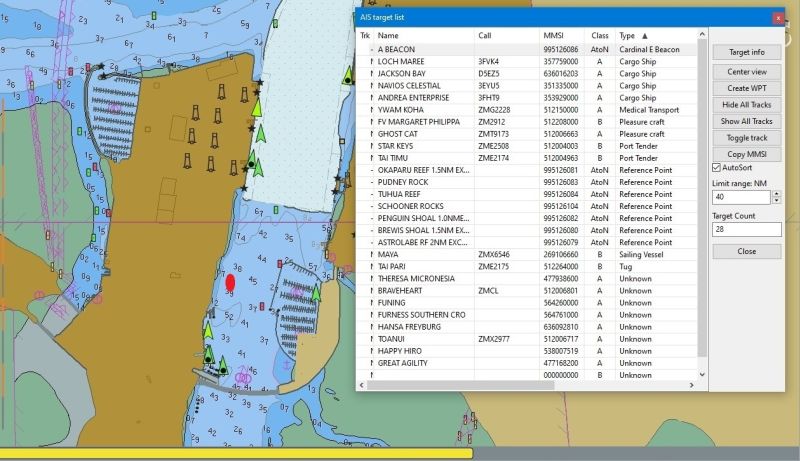
Task: Click the red own-ship marker on chart
Action: tap(230, 283)
